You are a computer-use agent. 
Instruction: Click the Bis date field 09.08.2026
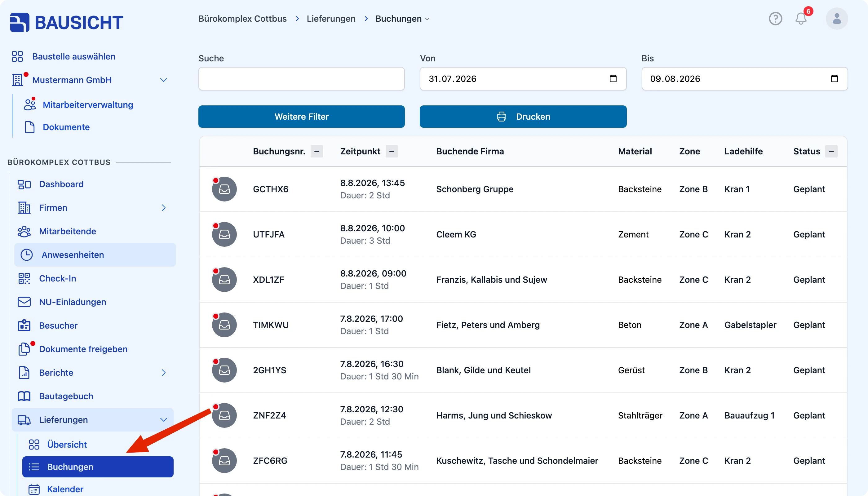pyautogui.click(x=745, y=79)
